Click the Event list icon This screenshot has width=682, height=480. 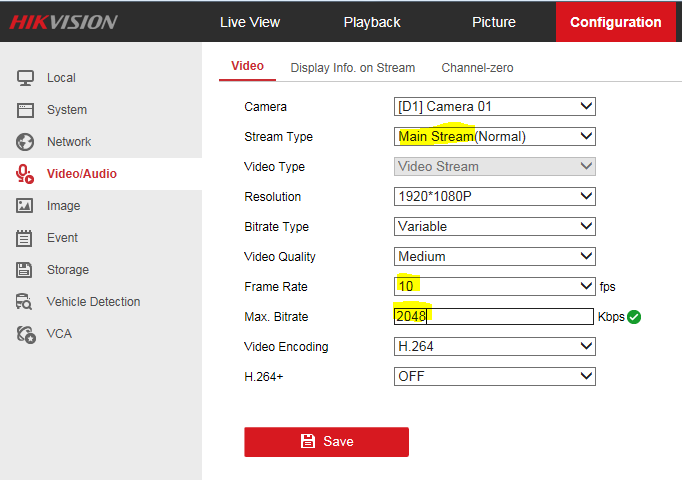click(x=26, y=238)
